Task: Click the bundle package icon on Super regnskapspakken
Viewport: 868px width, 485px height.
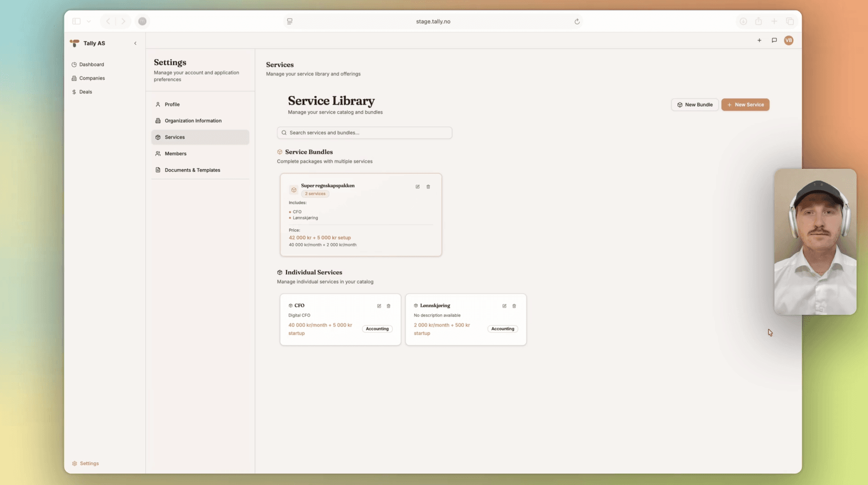Action: click(294, 190)
